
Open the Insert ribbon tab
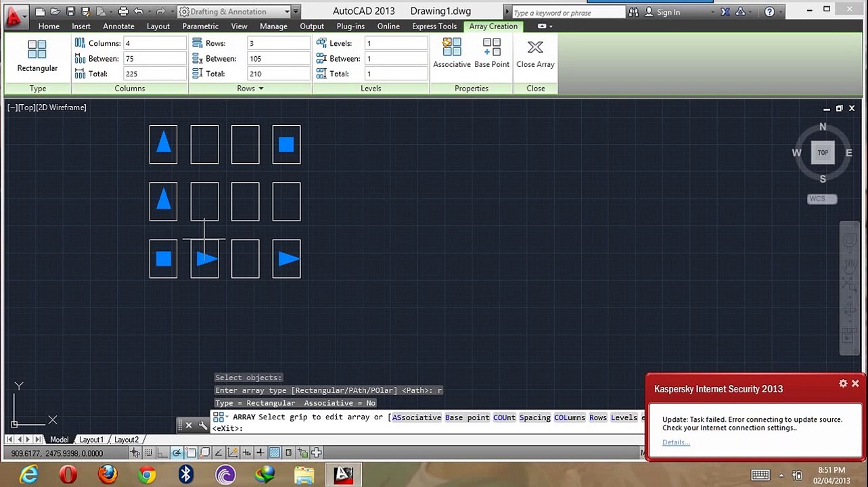[x=81, y=26]
